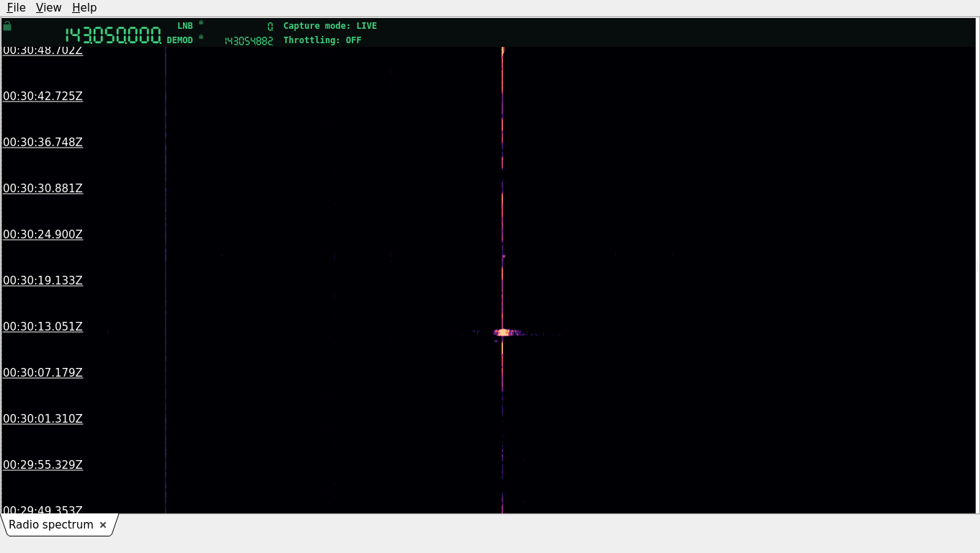Image resolution: width=980 pixels, height=553 pixels.
Task: Click the faint purple vertical carrier line
Action: click(x=166, y=281)
